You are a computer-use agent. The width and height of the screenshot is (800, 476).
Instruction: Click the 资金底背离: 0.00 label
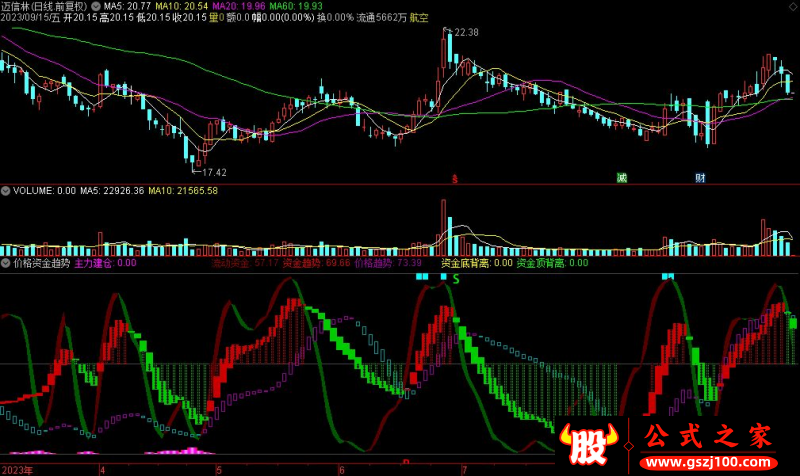coord(477,263)
